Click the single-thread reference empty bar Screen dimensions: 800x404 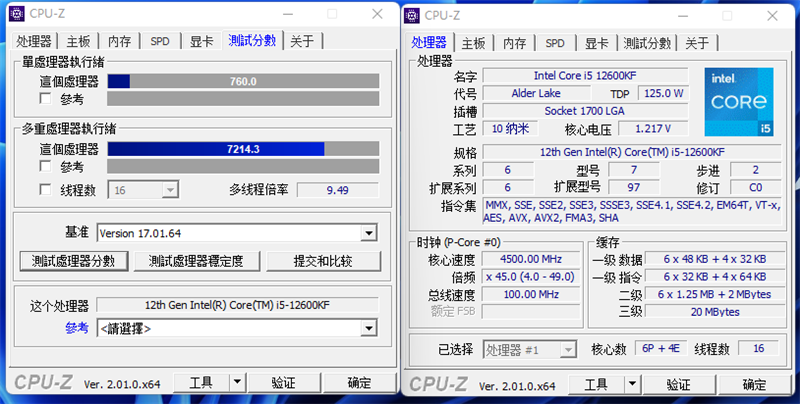(243, 98)
